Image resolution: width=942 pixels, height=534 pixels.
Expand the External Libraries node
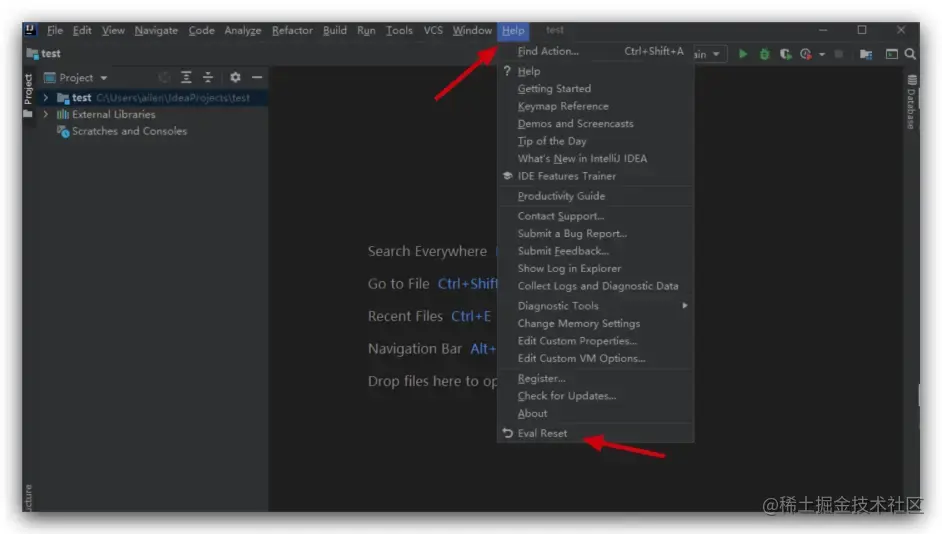(x=46, y=114)
